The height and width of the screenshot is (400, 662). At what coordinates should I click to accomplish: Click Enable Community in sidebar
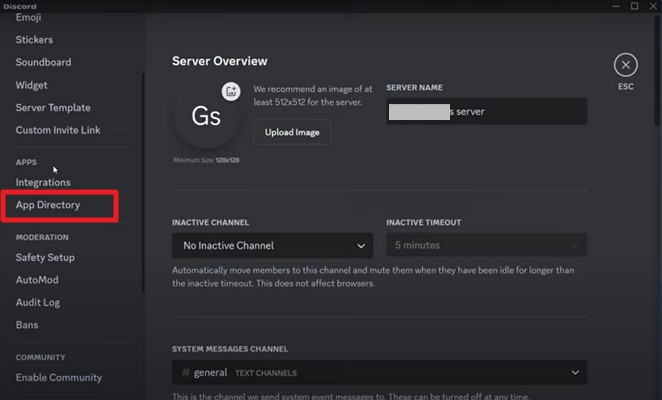[x=58, y=377]
